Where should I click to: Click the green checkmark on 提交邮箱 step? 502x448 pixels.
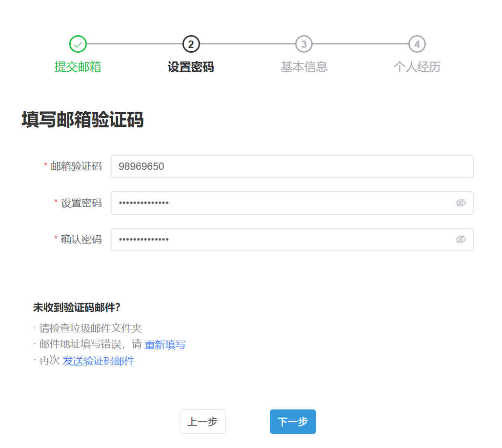point(78,43)
